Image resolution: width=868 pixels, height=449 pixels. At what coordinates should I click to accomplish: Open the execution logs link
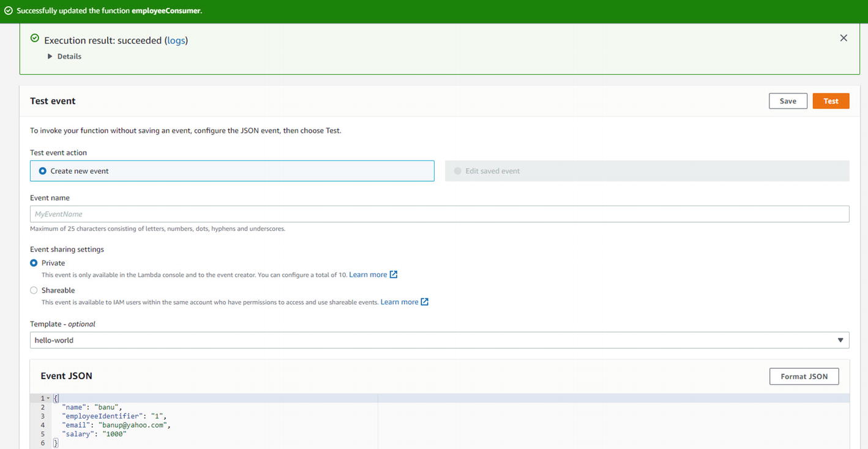(176, 40)
